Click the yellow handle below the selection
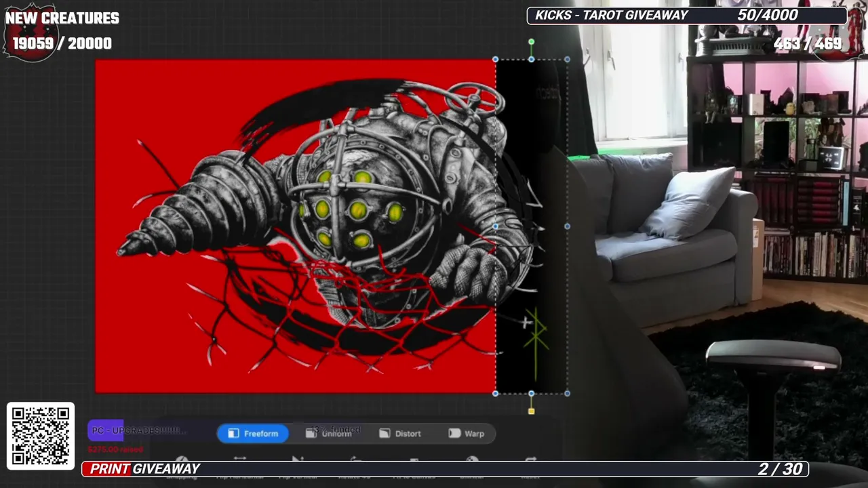Screen dimensions: 868x488 [532, 411]
